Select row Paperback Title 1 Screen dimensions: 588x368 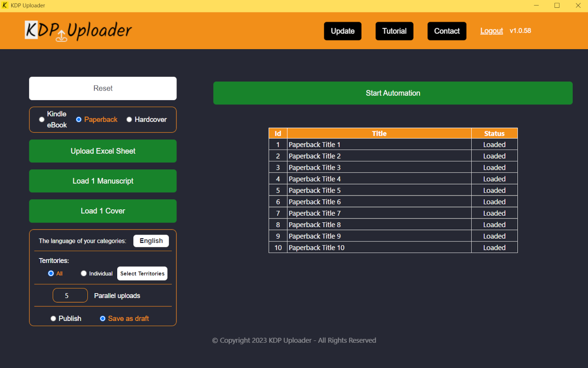393,144
